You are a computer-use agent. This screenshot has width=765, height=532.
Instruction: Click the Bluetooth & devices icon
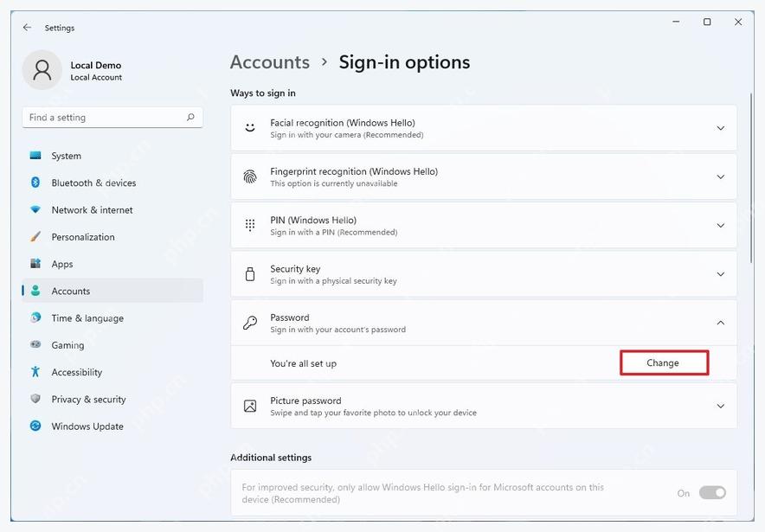(x=35, y=183)
